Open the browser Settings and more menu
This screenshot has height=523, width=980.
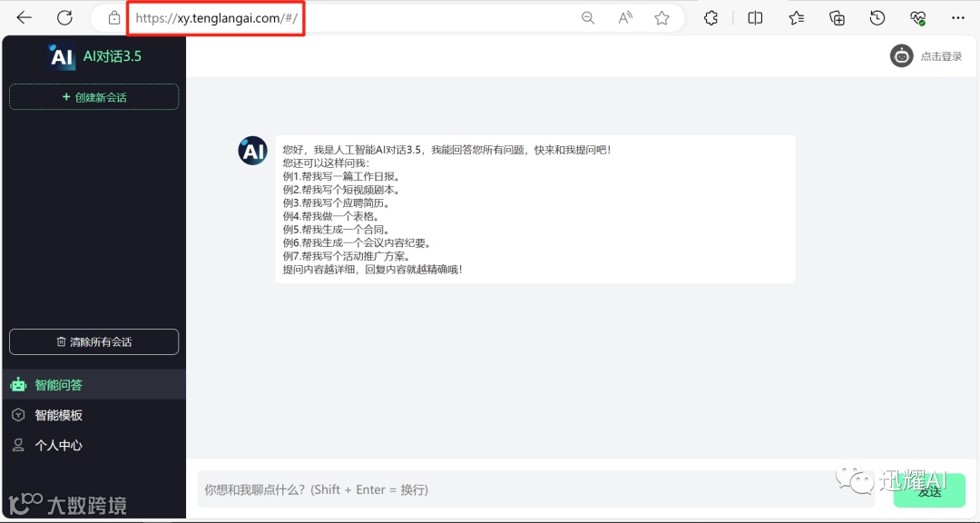tap(958, 18)
